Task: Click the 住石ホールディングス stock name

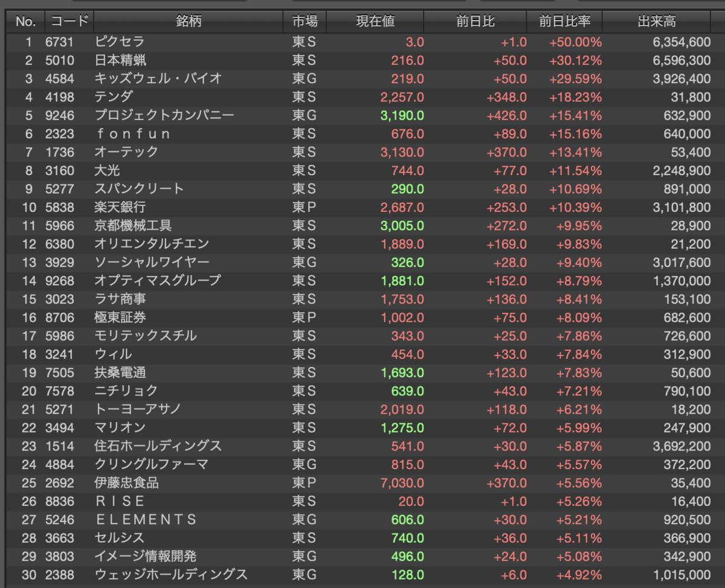Action: pyautogui.click(x=158, y=446)
